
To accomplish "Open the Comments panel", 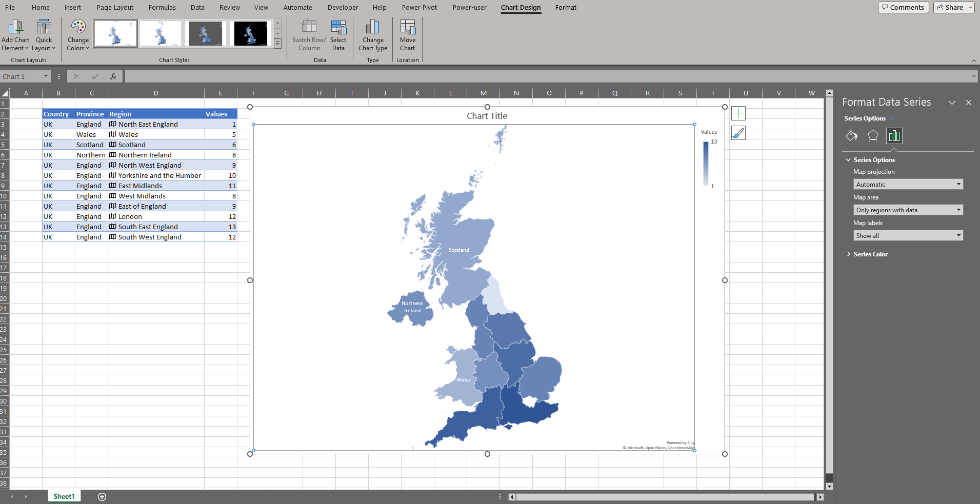I will 903,7.
